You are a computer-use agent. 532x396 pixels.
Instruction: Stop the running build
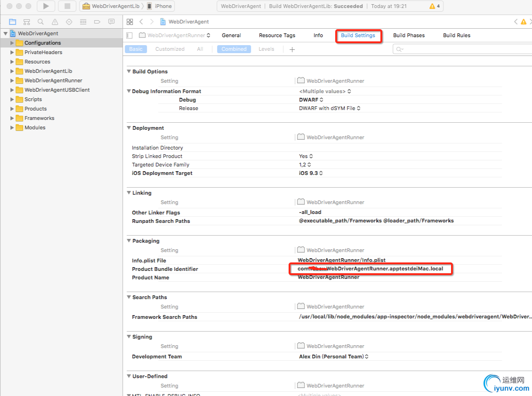pos(67,6)
